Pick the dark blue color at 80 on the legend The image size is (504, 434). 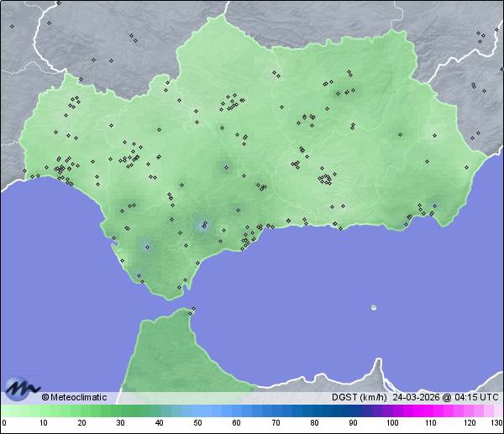tap(314, 410)
